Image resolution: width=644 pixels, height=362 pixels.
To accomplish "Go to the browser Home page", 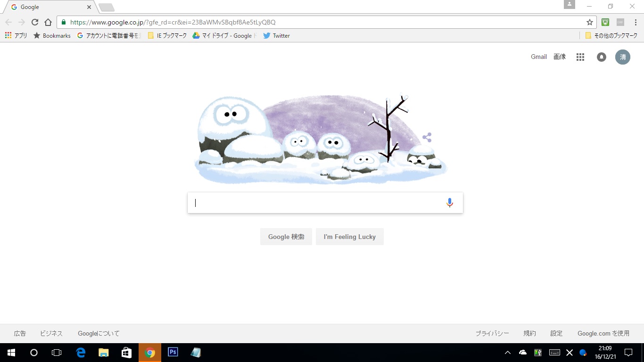I will pos(48,22).
